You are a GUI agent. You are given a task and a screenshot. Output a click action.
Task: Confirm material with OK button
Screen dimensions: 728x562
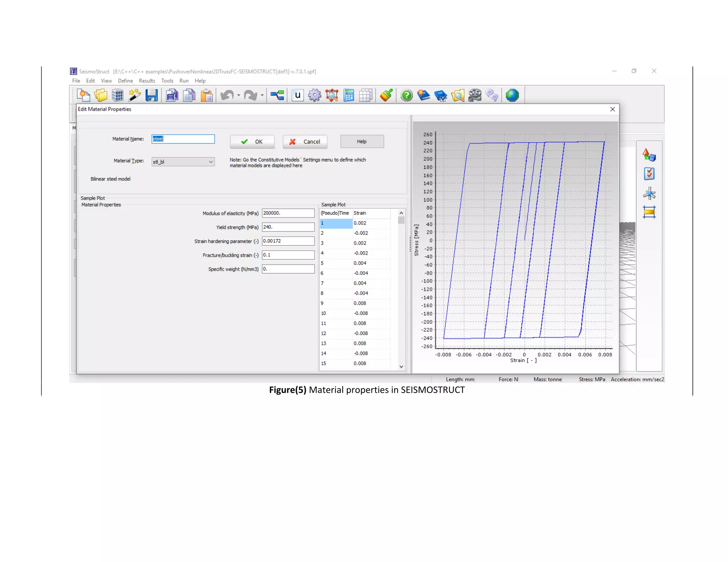tap(252, 142)
